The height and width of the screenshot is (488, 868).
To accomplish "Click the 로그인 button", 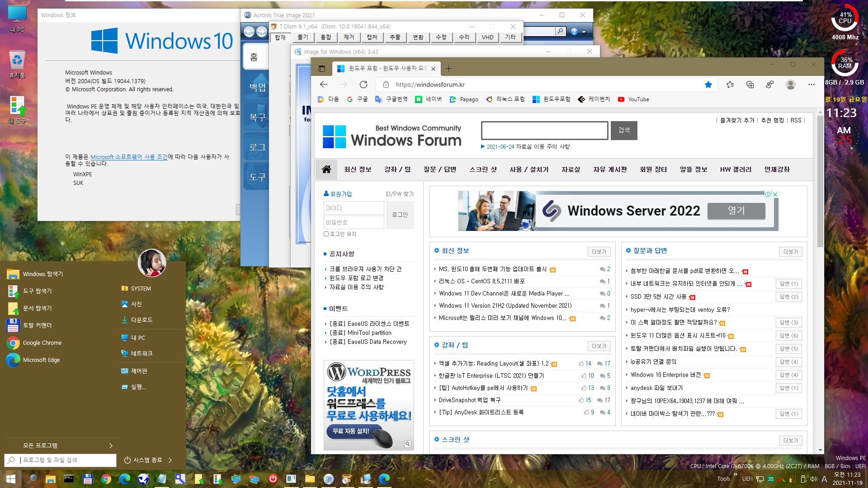I will [x=400, y=215].
